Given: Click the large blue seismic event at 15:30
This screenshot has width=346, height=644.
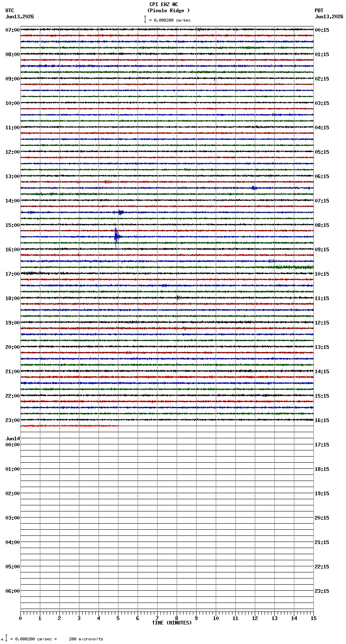Looking at the screenshot, I should pos(116,237).
